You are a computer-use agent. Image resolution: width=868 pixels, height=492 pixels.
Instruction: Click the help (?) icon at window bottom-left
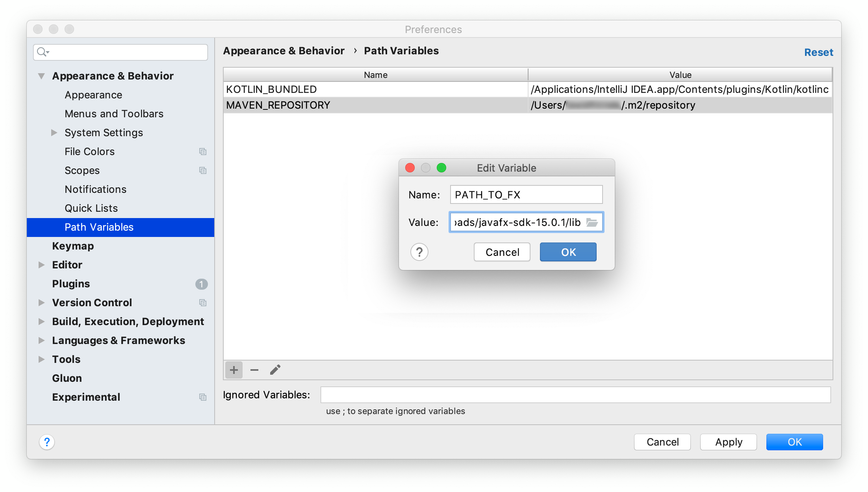point(46,442)
